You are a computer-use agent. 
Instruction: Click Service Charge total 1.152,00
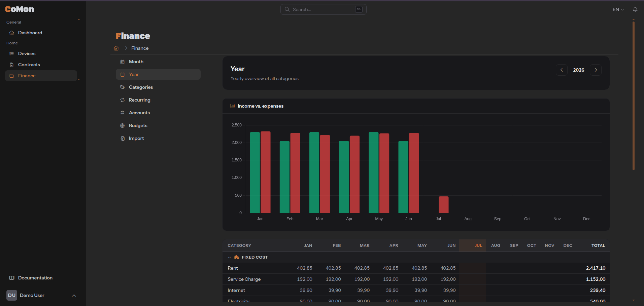(x=596, y=279)
